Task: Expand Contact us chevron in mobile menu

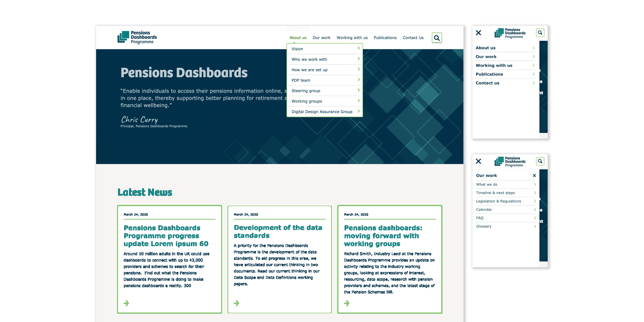Action: tap(533, 83)
